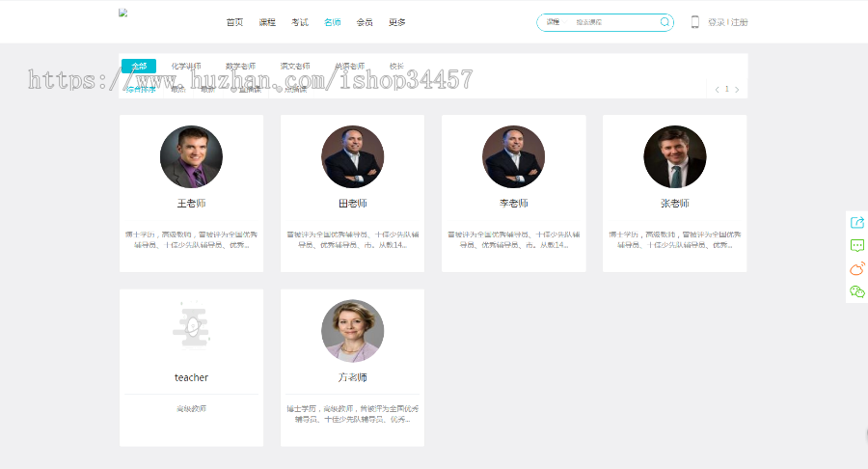The image size is (868, 469).
Task: Open the 方老师 name link
Action: click(x=353, y=377)
